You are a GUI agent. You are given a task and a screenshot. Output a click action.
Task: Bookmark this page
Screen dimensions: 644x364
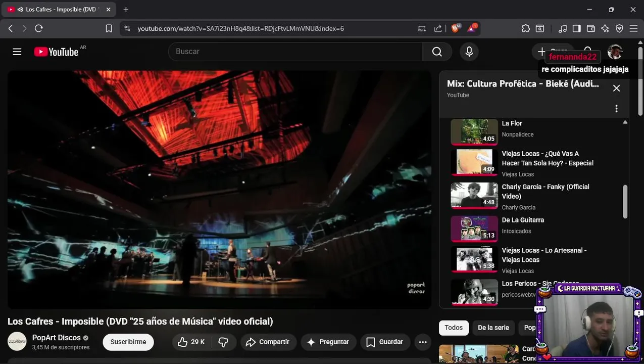109,28
